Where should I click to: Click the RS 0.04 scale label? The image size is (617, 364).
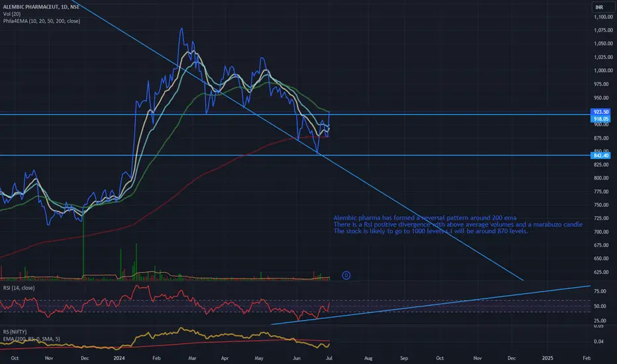(598, 341)
